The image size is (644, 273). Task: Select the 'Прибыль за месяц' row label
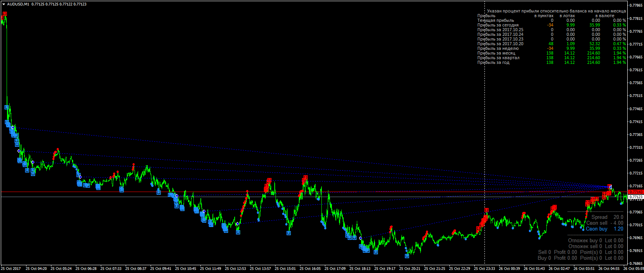coord(496,53)
